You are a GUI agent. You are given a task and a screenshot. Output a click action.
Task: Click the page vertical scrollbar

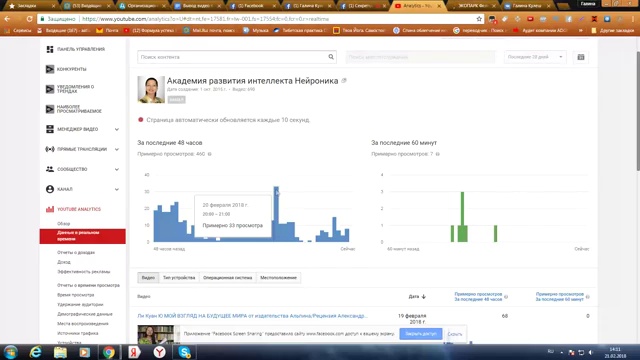(638, 110)
